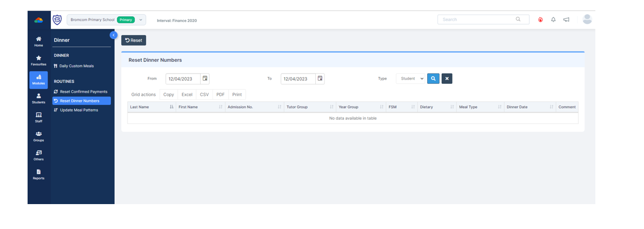Clear filters with the X button
The image size is (644, 229).
tap(447, 78)
